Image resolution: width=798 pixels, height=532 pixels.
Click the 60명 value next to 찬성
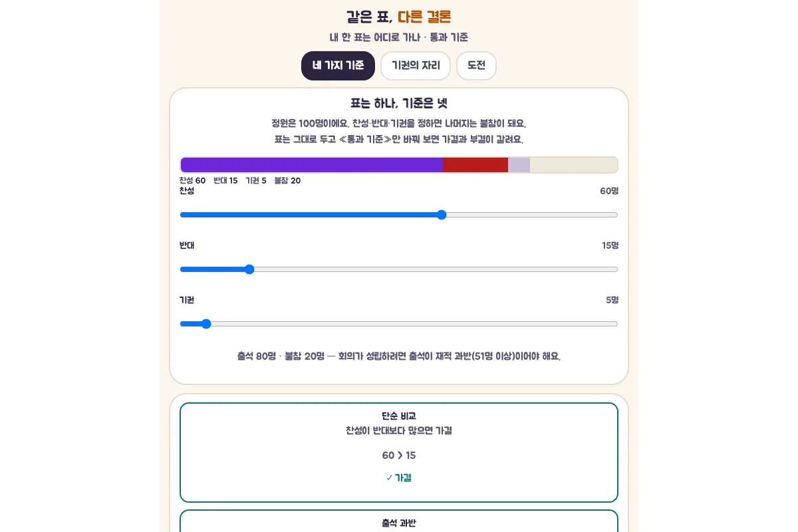click(x=609, y=191)
